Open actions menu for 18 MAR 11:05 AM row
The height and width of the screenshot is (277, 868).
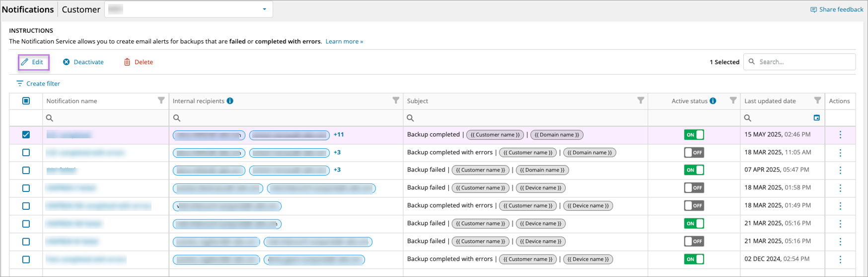tap(840, 153)
